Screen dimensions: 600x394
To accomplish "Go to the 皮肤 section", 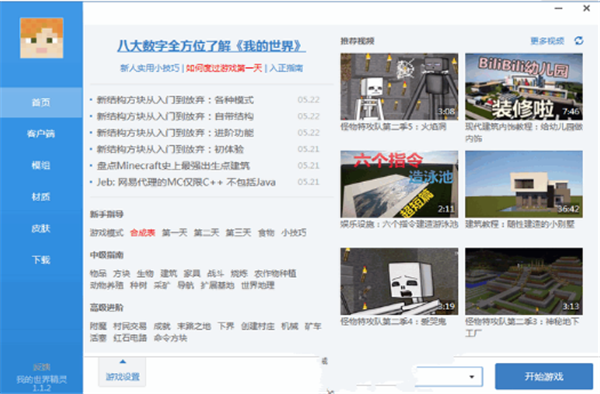I will 41,228.
